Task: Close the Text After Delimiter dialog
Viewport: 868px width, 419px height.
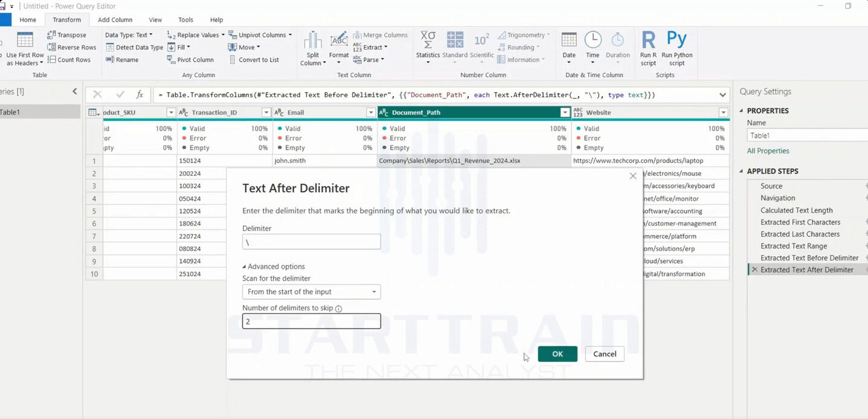Action: pos(632,176)
